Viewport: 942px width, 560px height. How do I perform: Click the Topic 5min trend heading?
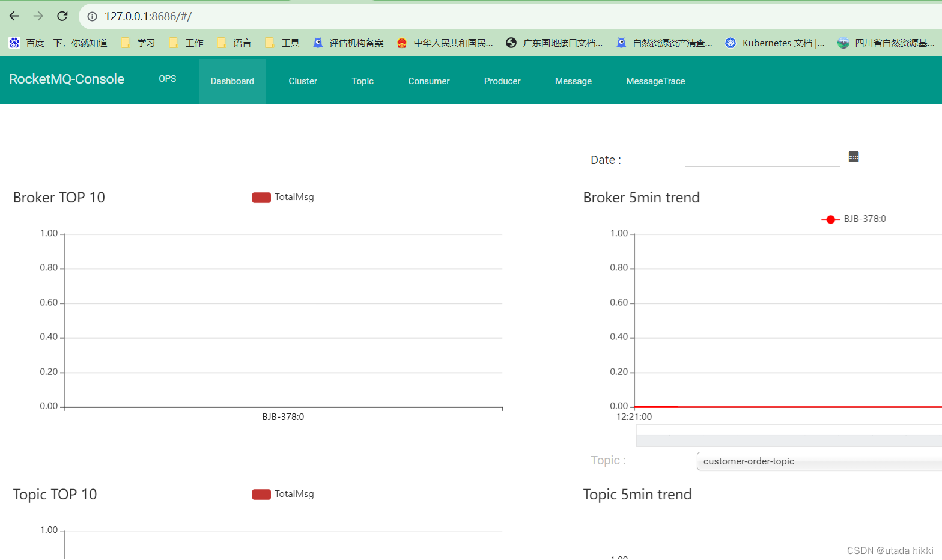pyautogui.click(x=637, y=495)
